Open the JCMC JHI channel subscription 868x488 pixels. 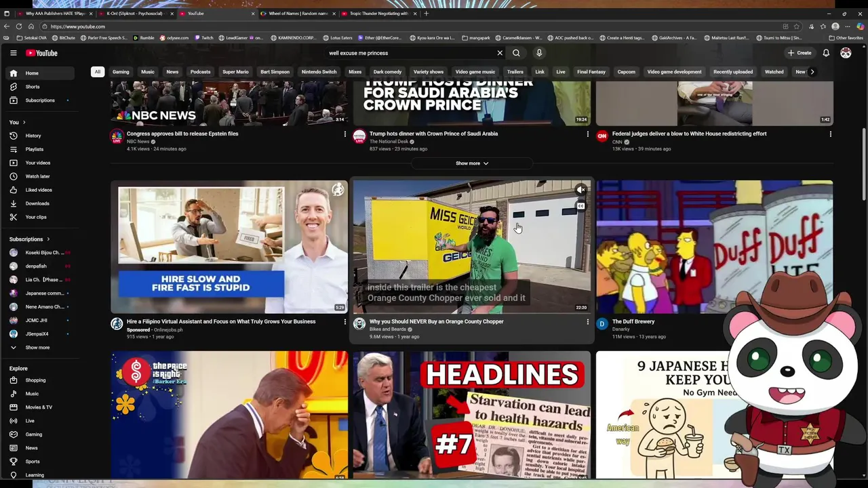pyautogui.click(x=41, y=321)
